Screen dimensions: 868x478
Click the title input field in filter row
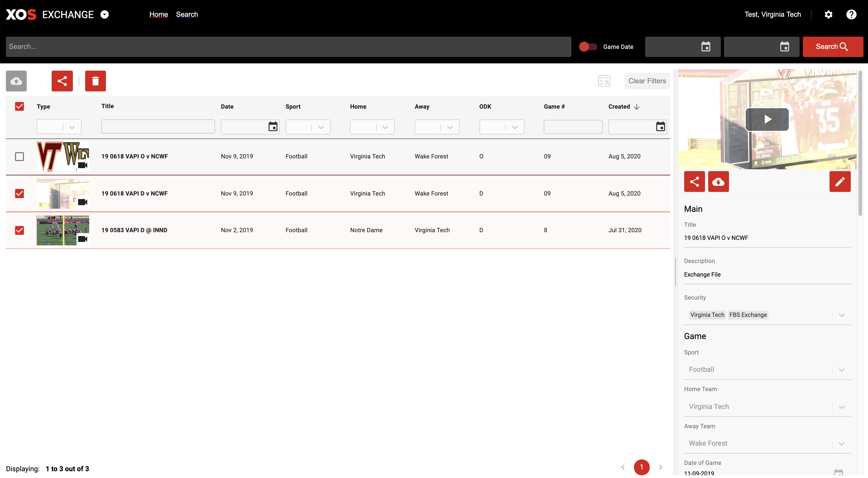(x=158, y=127)
